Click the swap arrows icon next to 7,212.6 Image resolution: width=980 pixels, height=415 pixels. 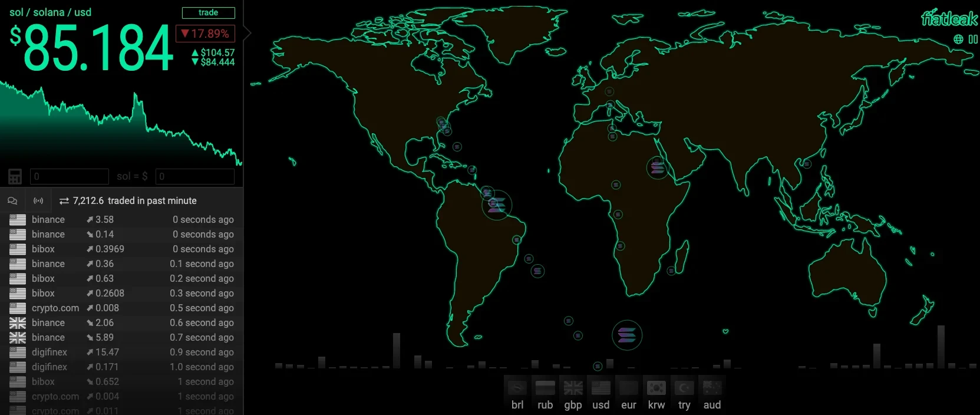(x=64, y=201)
